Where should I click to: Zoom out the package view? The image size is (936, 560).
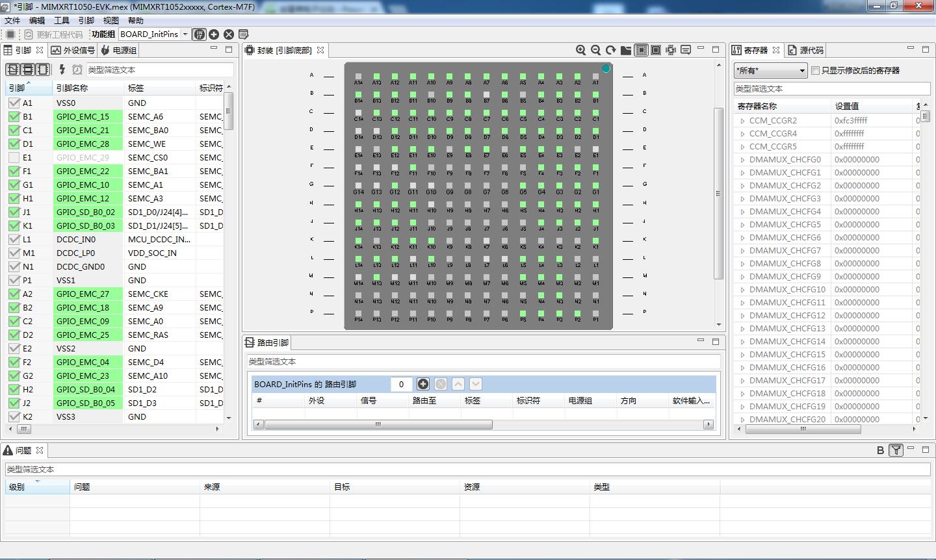pyautogui.click(x=595, y=50)
